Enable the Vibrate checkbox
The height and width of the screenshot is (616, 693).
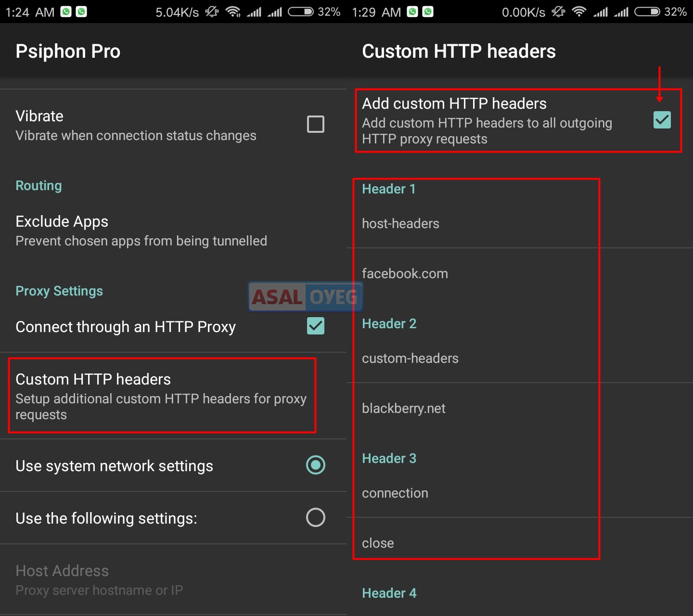tap(315, 124)
